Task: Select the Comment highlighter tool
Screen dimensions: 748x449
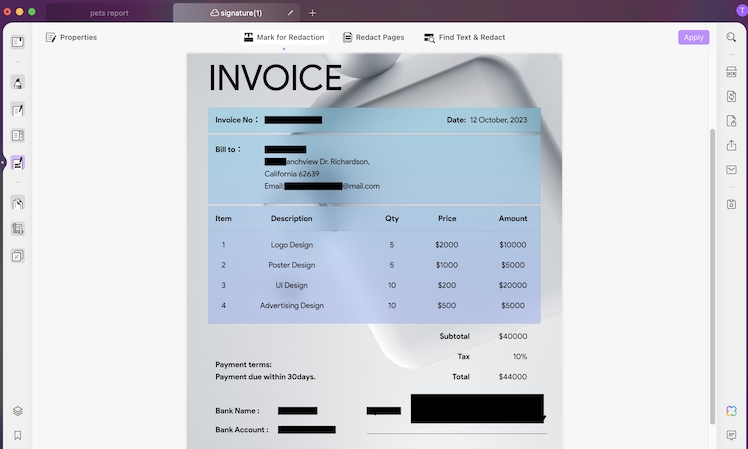Action: tap(18, 83)
